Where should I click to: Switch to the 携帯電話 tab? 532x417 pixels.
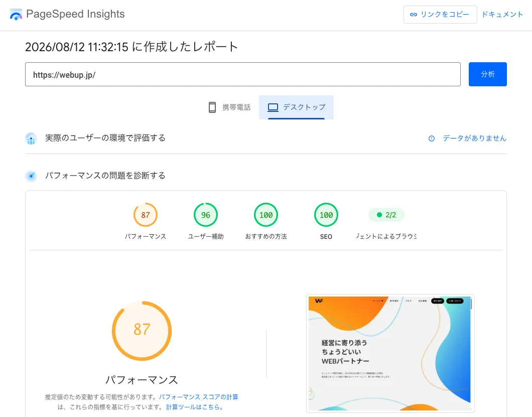tap(230, 107)
